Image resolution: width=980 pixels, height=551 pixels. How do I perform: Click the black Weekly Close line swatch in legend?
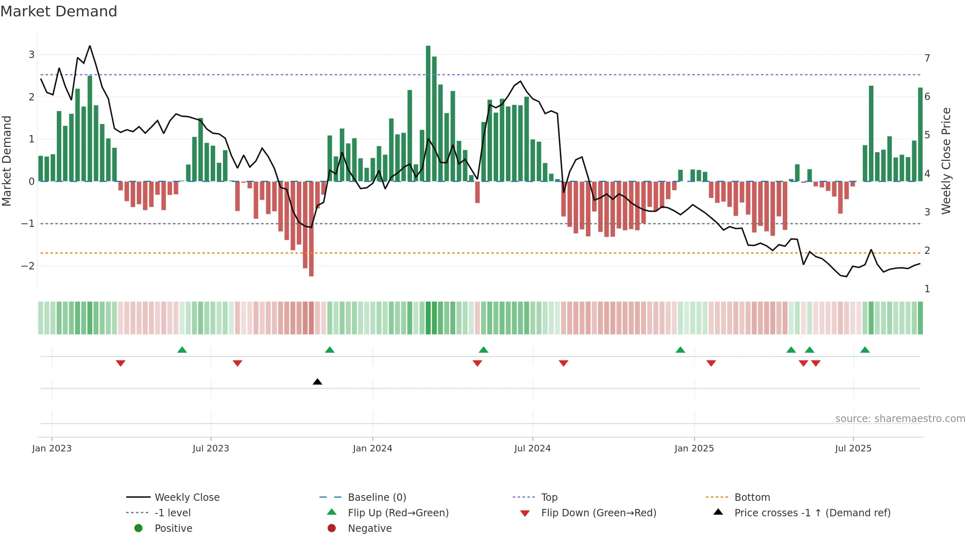pyautogui.click(x=138, y=497)
